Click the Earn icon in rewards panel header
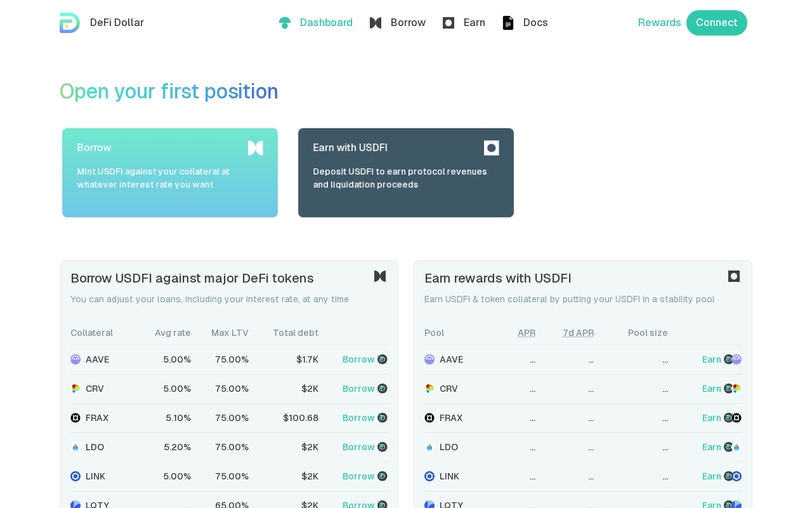This screenshot has height=508, width=812. 734,276
